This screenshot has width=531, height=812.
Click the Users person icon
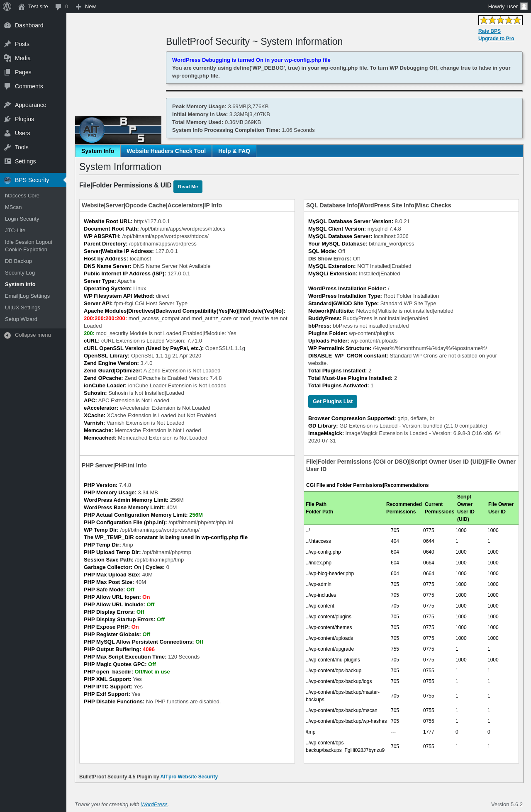[x=7, y=133]
